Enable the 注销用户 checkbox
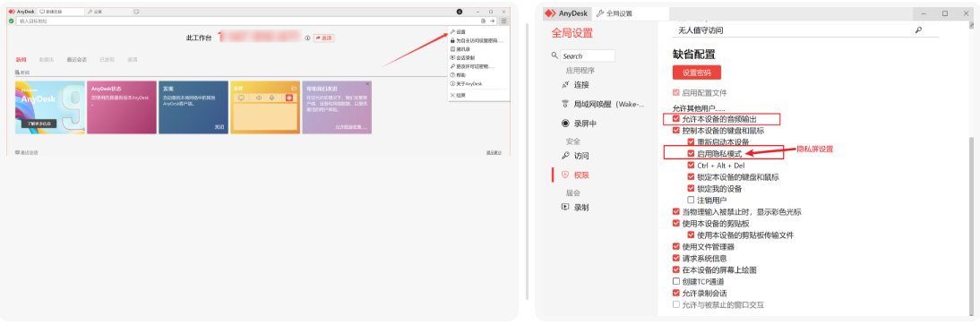The image size is (980, 333). click(691, 200)
